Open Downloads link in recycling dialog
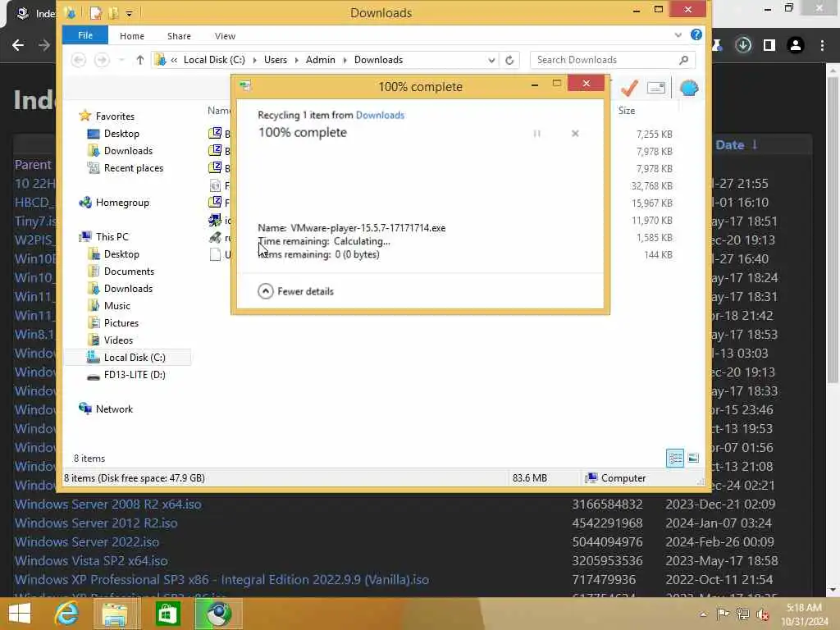This screenshot has height=630, width=840. [x=380, y=115]
